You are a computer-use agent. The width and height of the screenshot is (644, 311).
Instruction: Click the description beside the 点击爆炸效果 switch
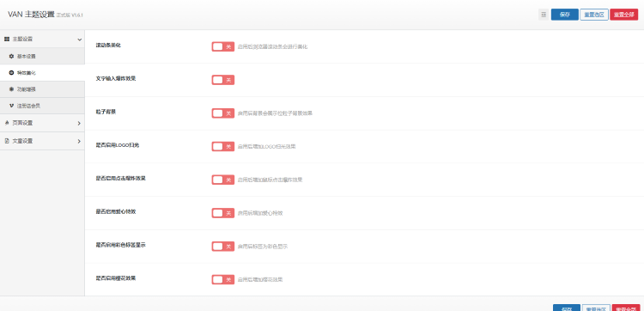[x=270, y=180]
